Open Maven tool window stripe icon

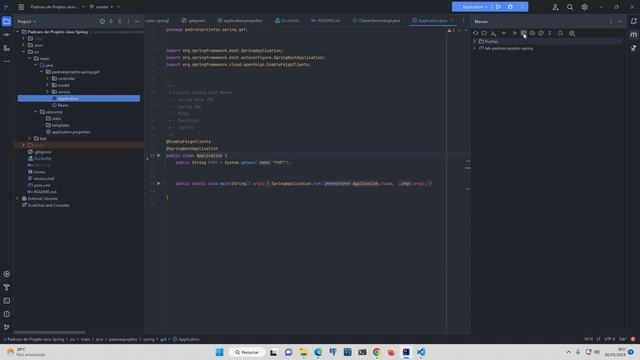click(633, 35)
